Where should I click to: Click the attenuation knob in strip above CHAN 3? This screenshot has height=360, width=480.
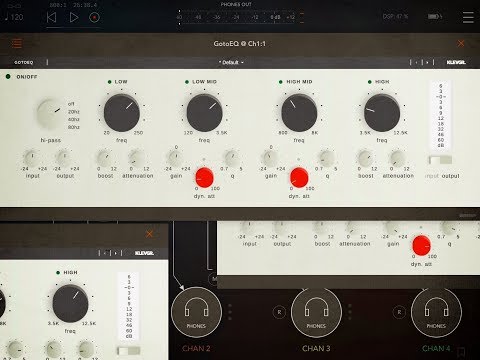click(x=354, y=228)
